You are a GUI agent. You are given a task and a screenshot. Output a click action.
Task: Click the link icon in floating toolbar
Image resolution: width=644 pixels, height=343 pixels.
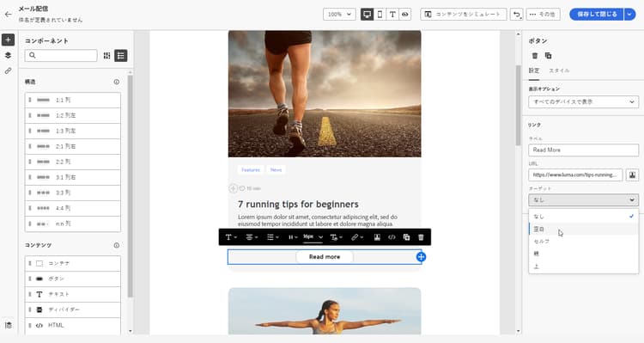[x=357, y=237]
